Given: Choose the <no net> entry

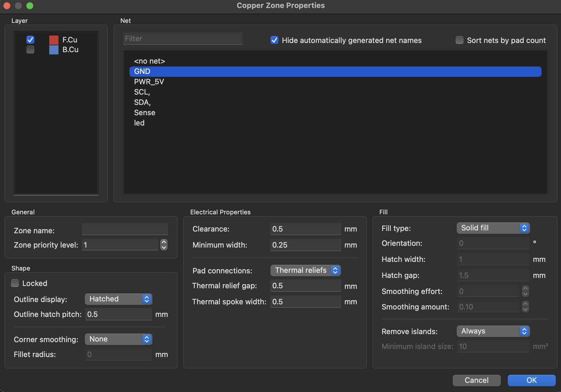Looking at the screenshot, I should coord(150,61).
